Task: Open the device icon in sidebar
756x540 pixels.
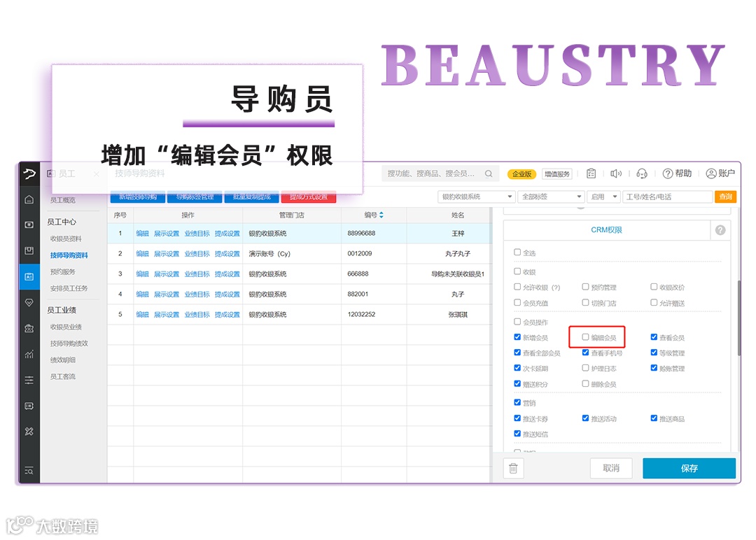Action: click(x=29, y=406)
